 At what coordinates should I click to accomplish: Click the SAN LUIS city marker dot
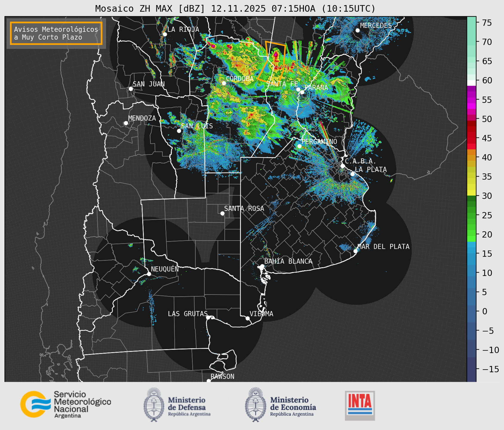(179, 131)
